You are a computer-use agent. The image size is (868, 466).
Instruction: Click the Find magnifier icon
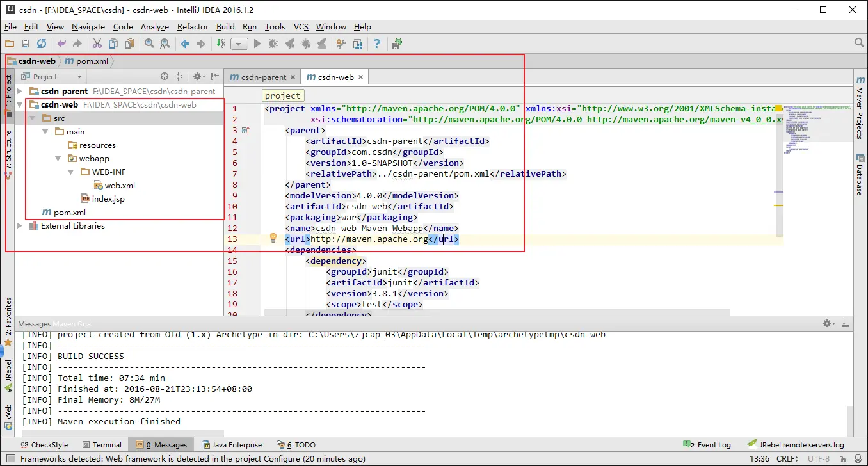pyautogui.click(x=149, y=44)
